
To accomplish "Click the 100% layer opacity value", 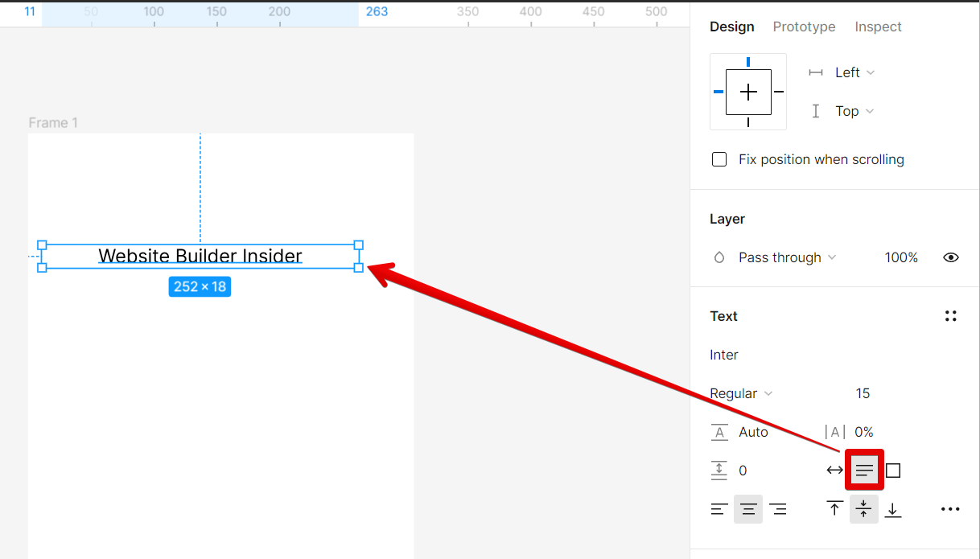I will [x=901, y=257].
